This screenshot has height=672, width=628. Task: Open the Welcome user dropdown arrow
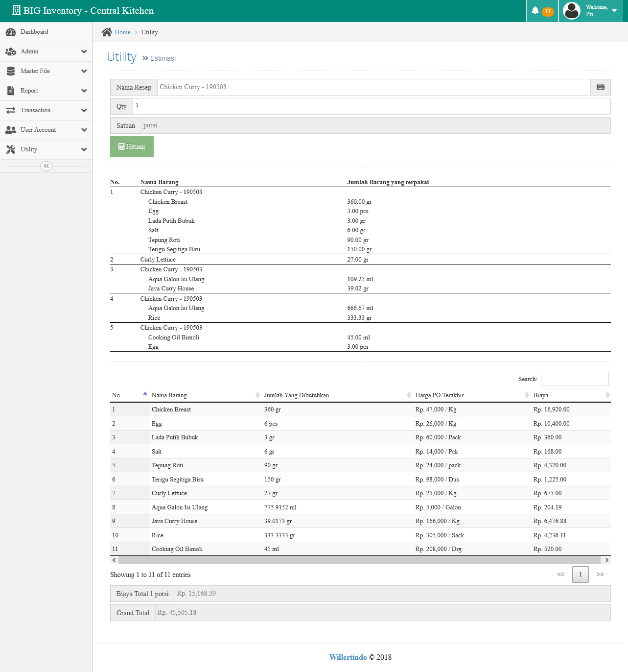coord(614,11)
